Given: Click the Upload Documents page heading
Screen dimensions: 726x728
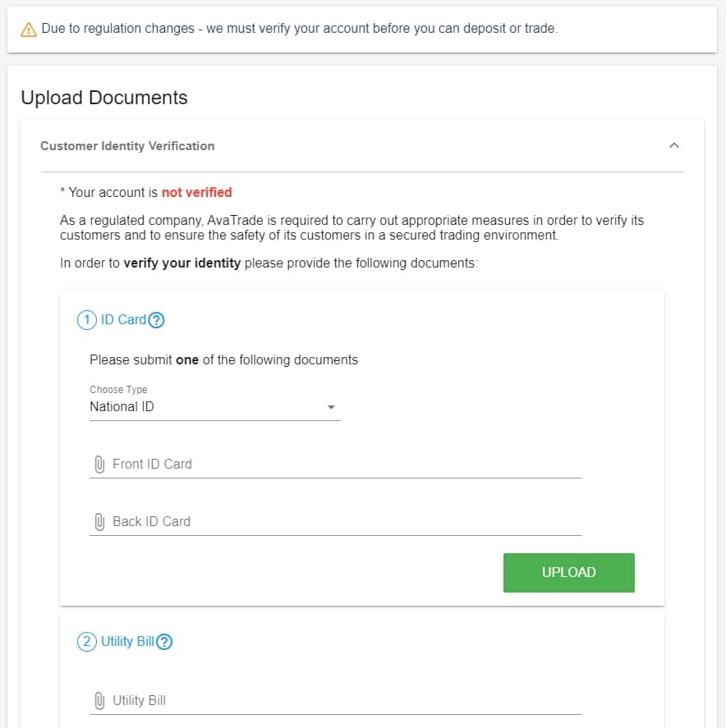Looking at the screenshot, I should [104, 98].
